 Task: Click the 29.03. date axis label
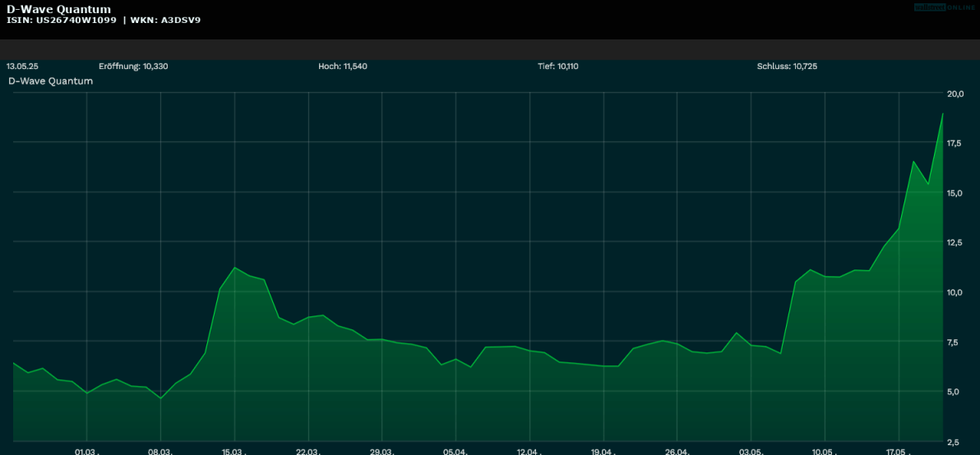pos(381,452)
